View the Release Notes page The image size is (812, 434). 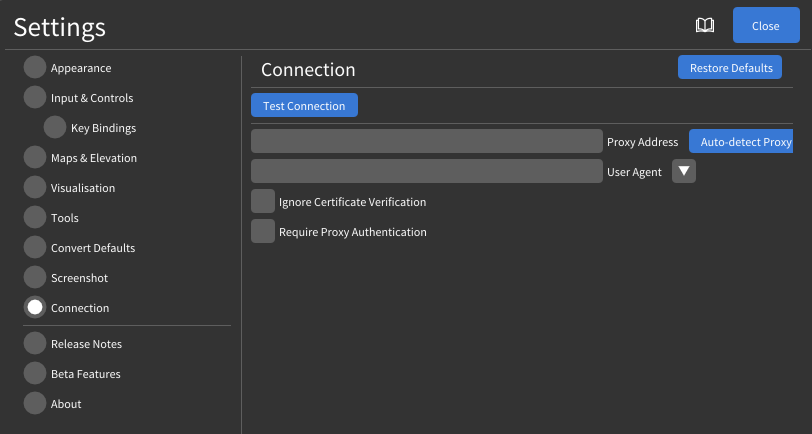86,344
